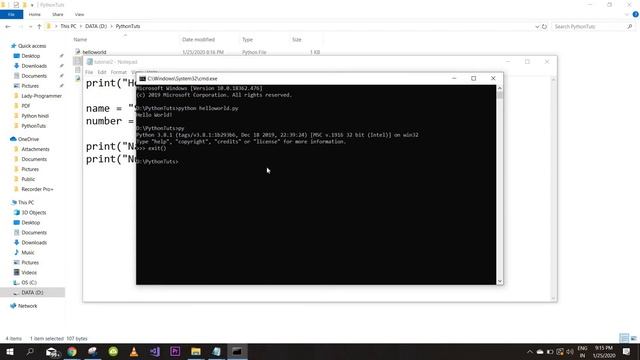This screenshot has width=640, height=360.
Task: Select OneDrive in the navigation pane
Action: (x=28, y=139)
